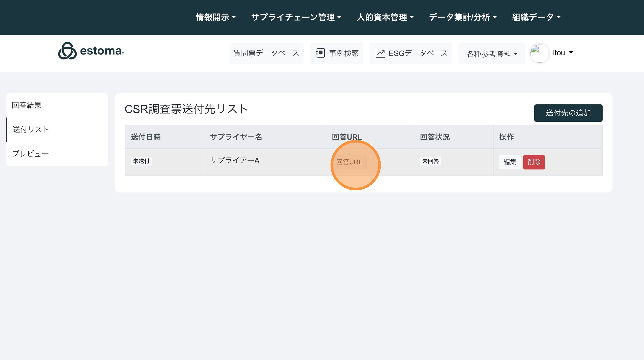Image resolution: width=644 pixels, height=360 pixels.
Task: Open ESGデータベース chart icon button
Action: 411,53
